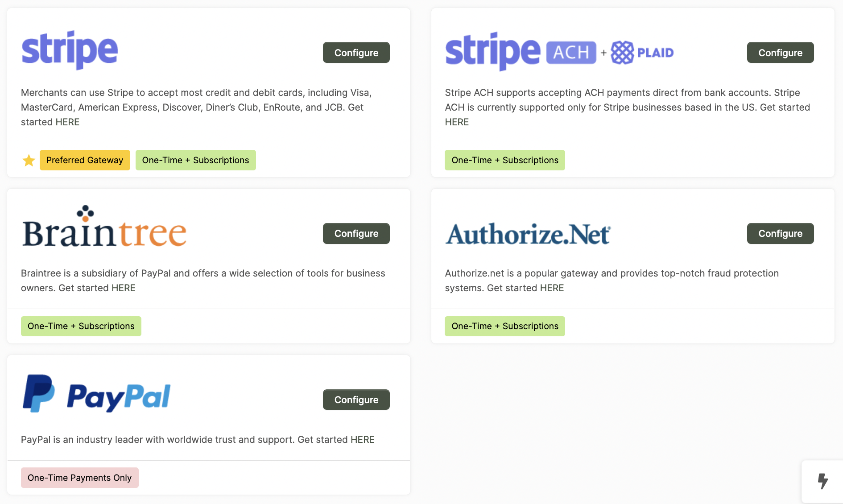Configure the Stripe ACH gateway
843x504 pixels.
[x=780, y=53]
